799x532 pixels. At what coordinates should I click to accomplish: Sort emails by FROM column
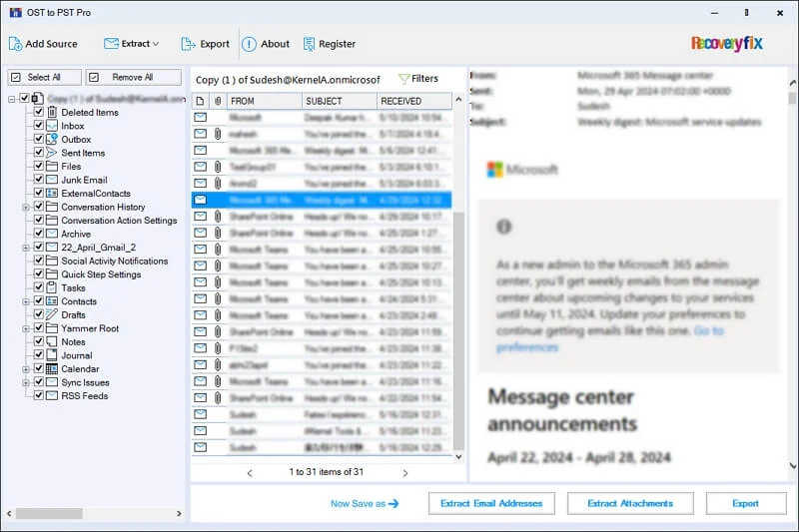265,101
